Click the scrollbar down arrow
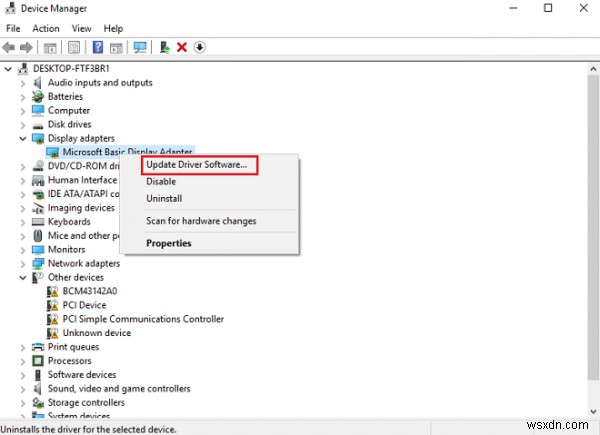This screenshot has height=435, width=600. pyautogui.click(x=593, y=412)
